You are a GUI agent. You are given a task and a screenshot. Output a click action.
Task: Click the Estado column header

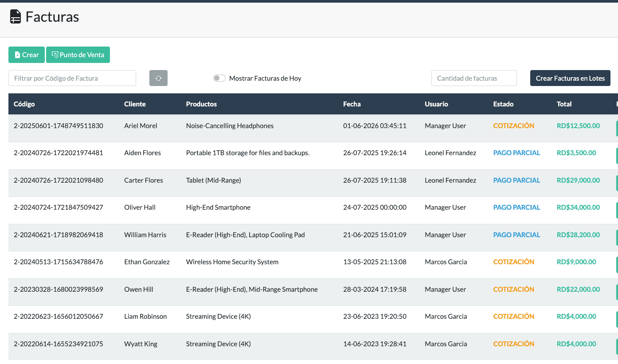click(503, 104)
